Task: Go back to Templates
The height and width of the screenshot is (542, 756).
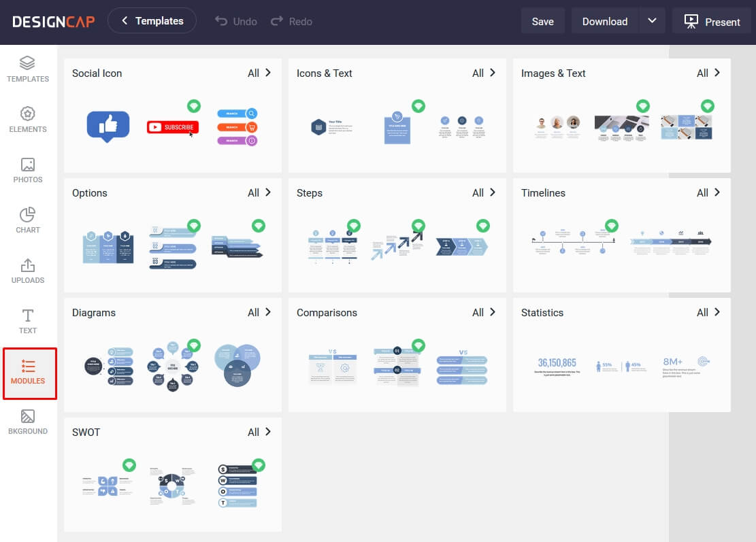Action: 152,20
